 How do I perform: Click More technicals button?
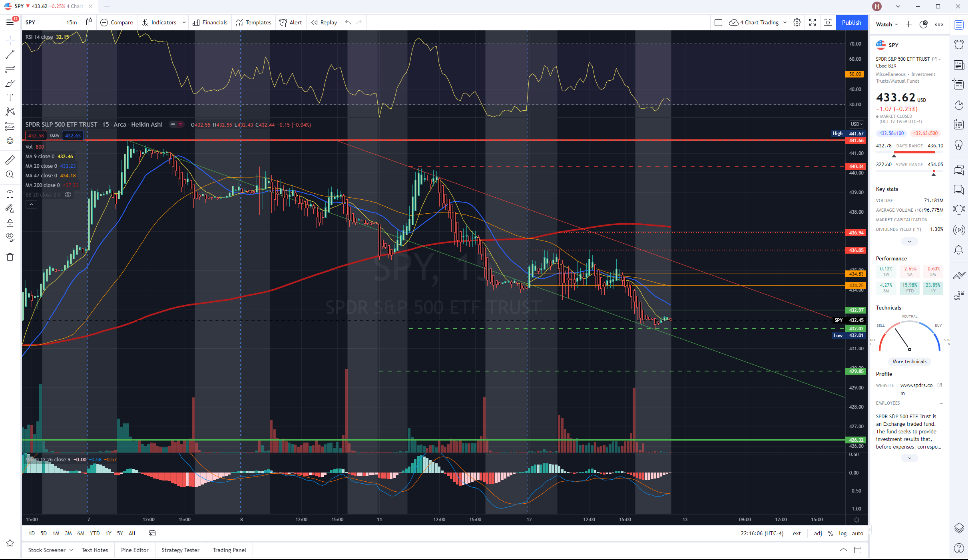[x=909, y=361]
